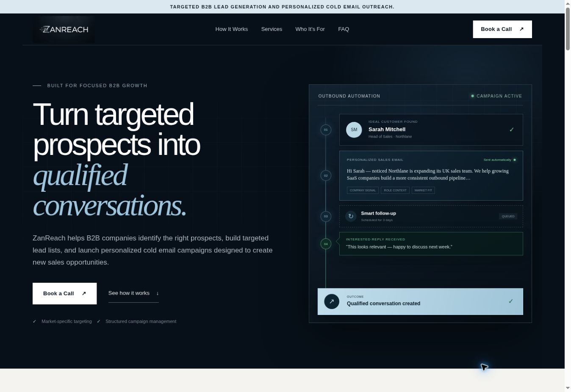The height and width of the screenshot is (392, 571).
Task: Click hero Book a Call button
Action: (x=65, y=293)
